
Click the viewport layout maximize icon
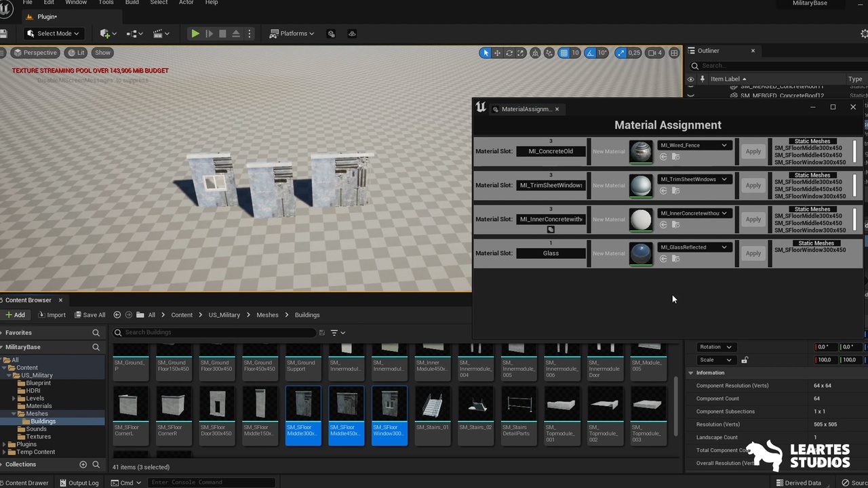pos(674,53)
